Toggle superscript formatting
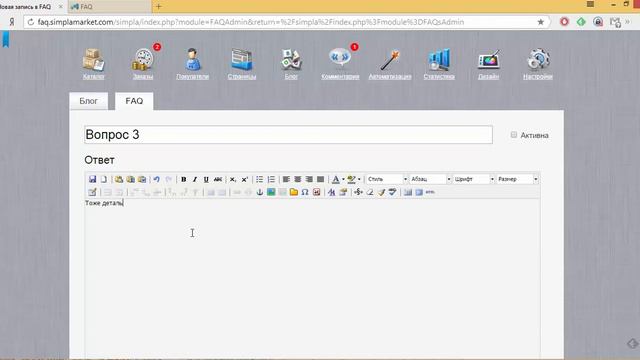The width and height of the screenshot is (640, 360). click(x=244, y=179)
